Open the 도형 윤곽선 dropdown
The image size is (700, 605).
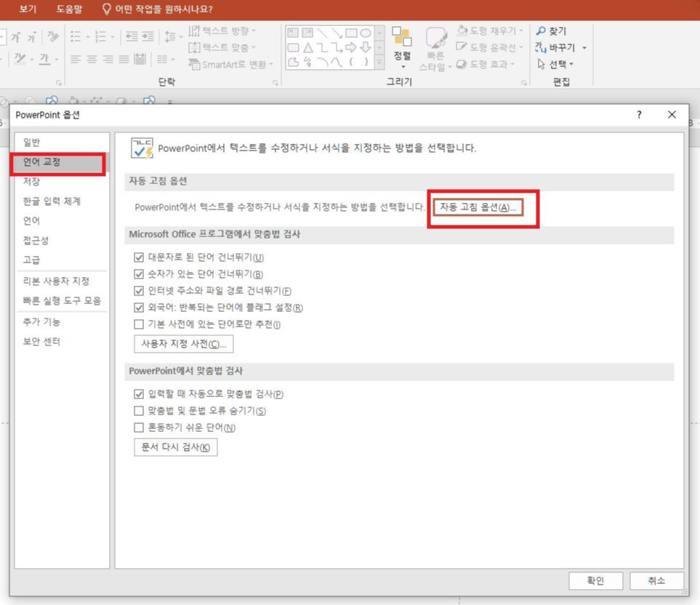489,47
